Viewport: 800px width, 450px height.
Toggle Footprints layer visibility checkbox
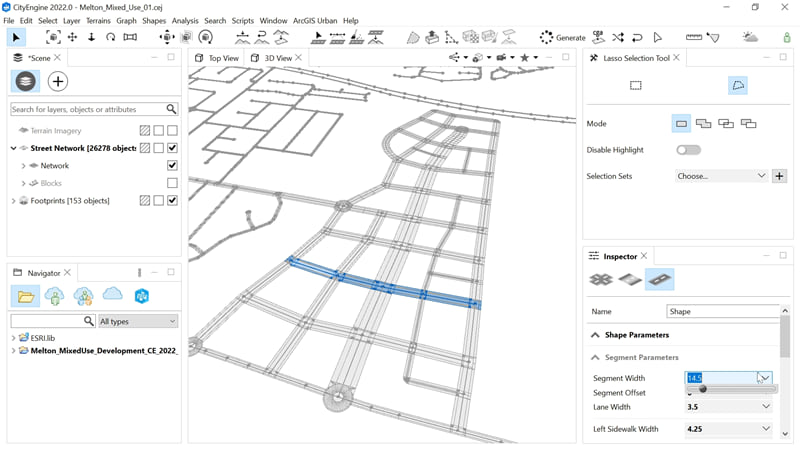[172, 201]
